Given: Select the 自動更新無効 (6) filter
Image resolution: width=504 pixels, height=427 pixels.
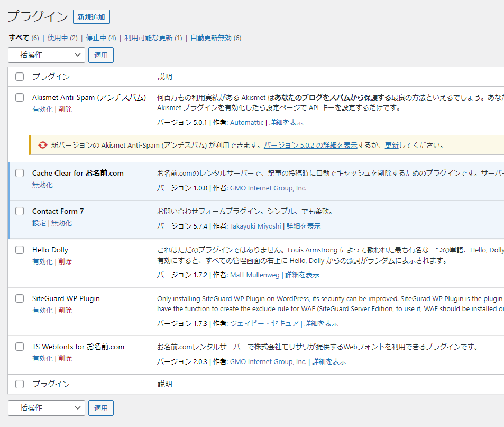Looking at the screenshot, I should [216, 38].
